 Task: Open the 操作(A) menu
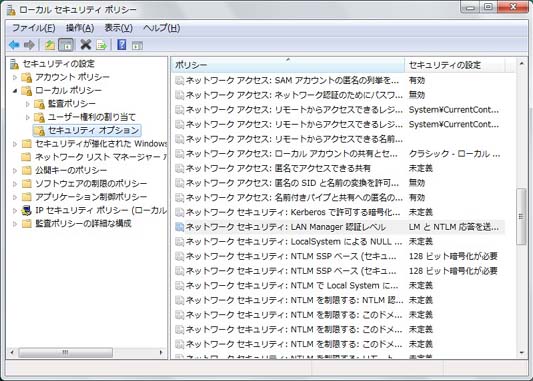80,28
